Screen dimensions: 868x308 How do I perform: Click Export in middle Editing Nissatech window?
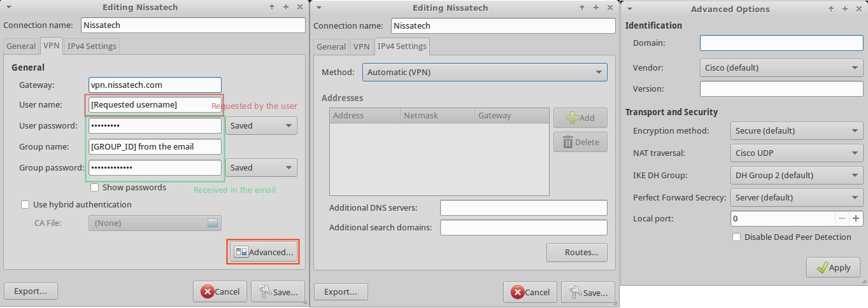(341, 291)
